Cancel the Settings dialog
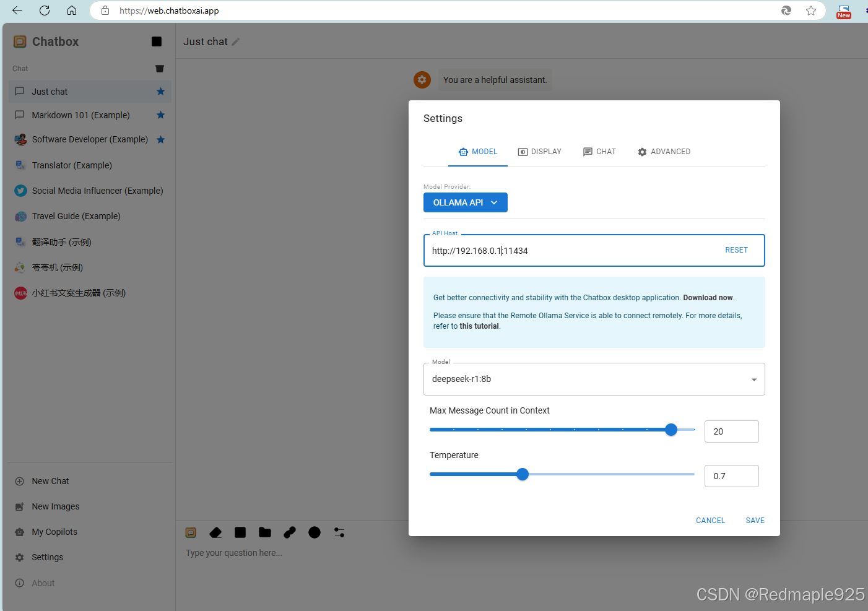868x611 pixels. click(x=710, y=521)
